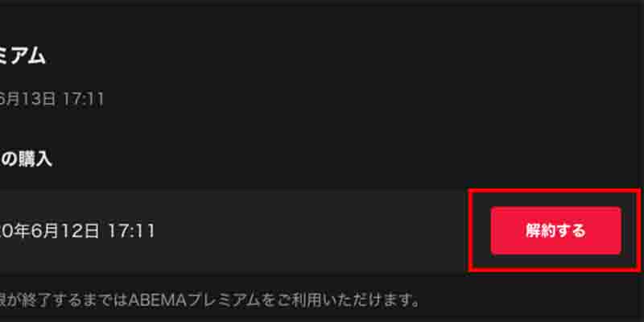Screen dimensions: 644x322
Task: Click the 12日 text in the purchase row
Action: (x=76, y=232)
